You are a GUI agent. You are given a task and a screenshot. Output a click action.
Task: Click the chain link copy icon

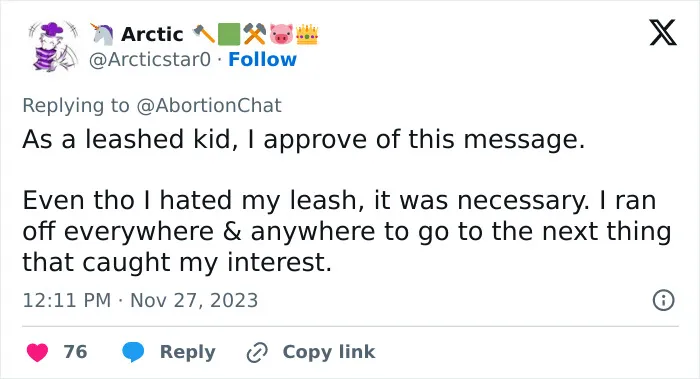257,352
